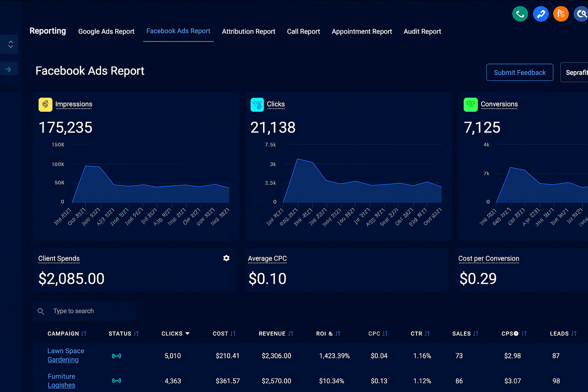Click the cyan Clicks card icon
The height and width of the screenshot is (392, 588).
coord(257,105)
